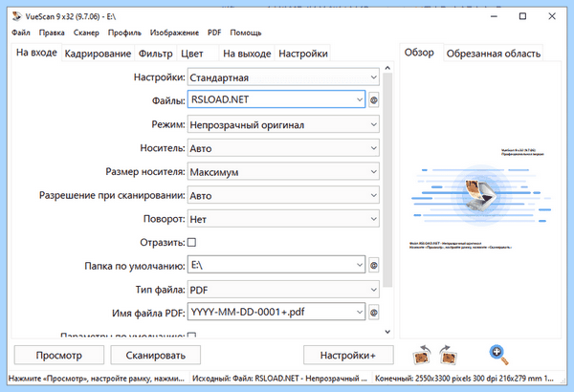Rotate image left with counterclockwise icon
Viewport: 574px width, 392px height.
(422, 355)
